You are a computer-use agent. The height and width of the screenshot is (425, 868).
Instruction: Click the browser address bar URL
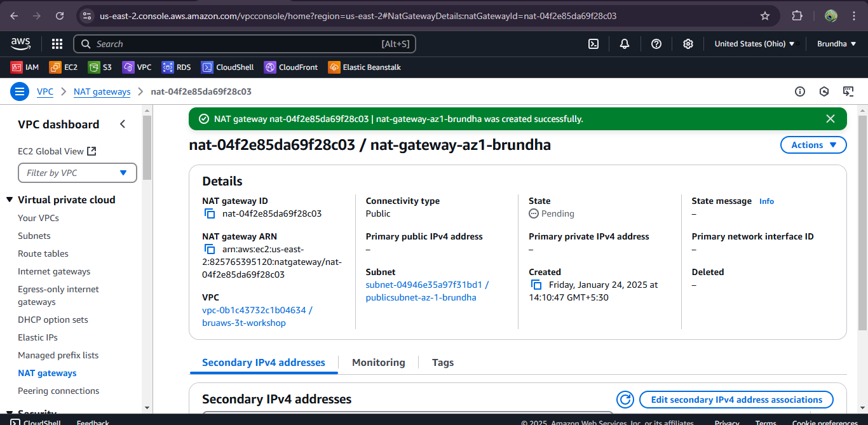pyautogui.click(x=358, y=16)
